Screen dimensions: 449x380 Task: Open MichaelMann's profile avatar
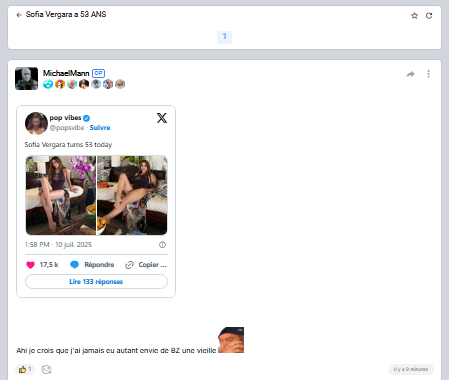(x=27, y=79)
